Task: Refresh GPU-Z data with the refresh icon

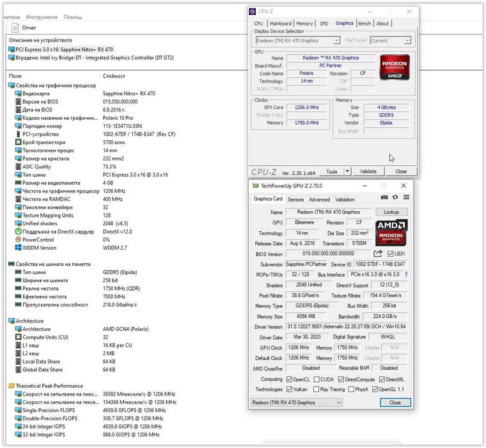Action: [395, 197]
